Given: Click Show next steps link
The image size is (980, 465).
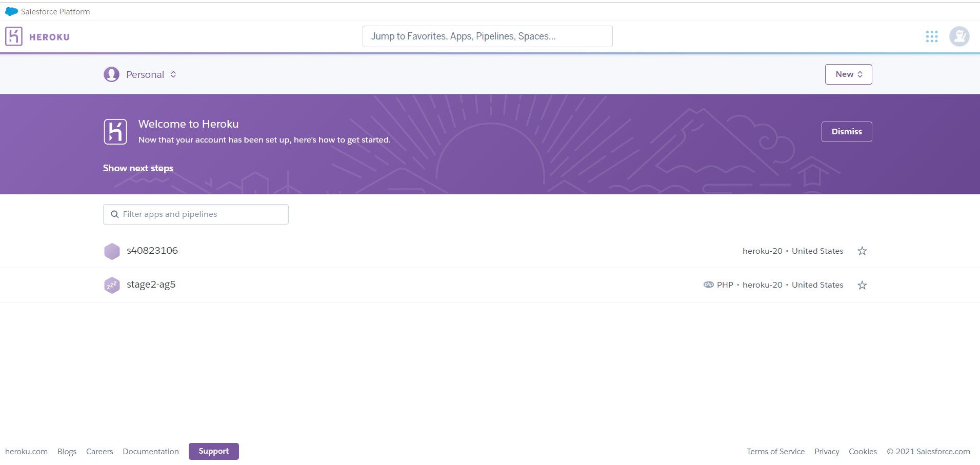Looking at the screenshot, I should 138,168.
